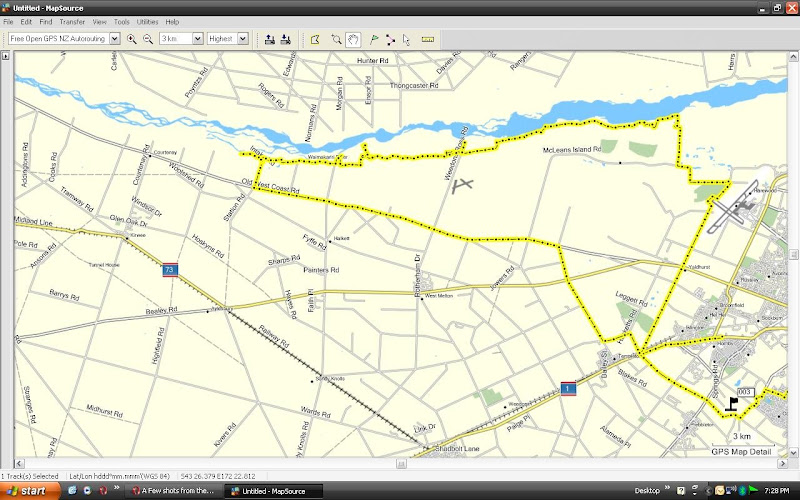
Task: Click the small airstrip symbol near Weedons Ross Rd
Action: pos(462,186)
